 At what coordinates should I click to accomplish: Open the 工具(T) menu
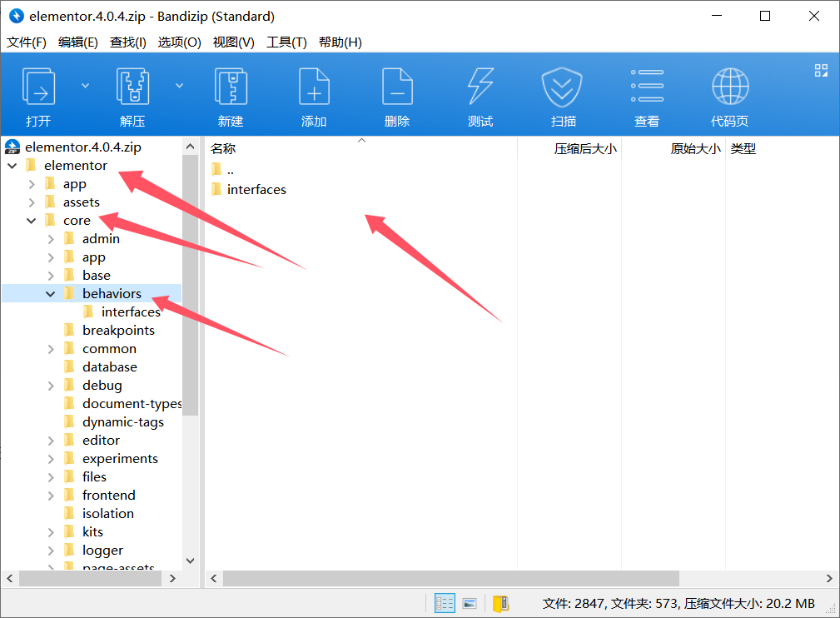tap(286, 42)
